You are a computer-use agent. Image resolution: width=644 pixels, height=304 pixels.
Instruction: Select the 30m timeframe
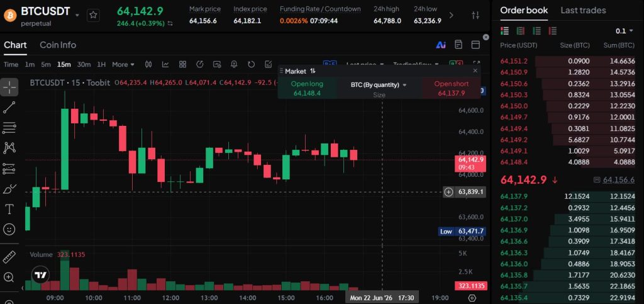84,64
